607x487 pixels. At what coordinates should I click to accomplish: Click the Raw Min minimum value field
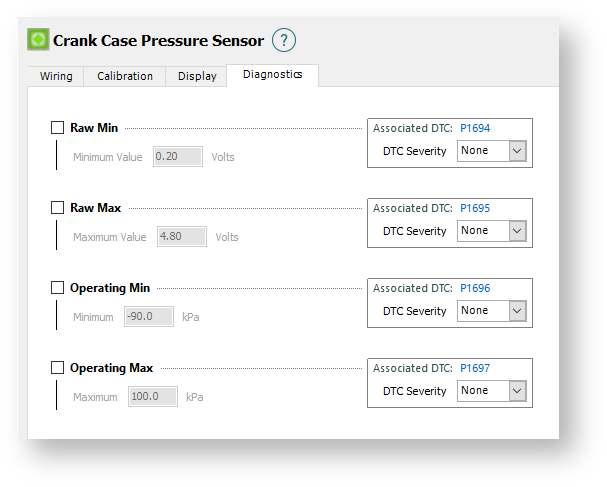tap(178, 157)
